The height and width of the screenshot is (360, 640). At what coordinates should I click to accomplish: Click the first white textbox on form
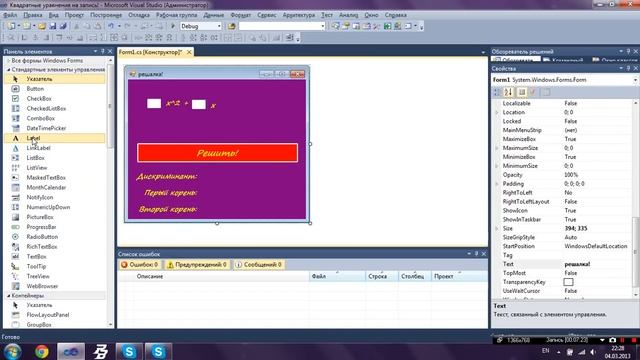point(154,104)
